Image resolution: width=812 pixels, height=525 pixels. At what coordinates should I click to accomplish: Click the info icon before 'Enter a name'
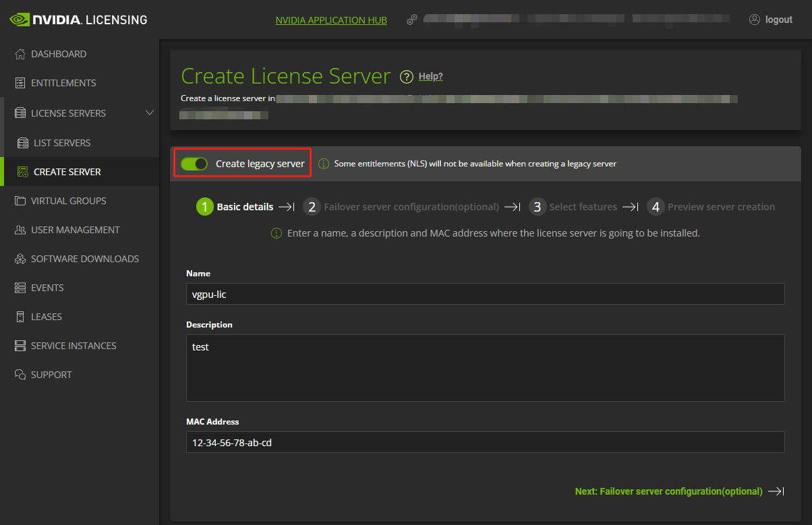point(277,233)
